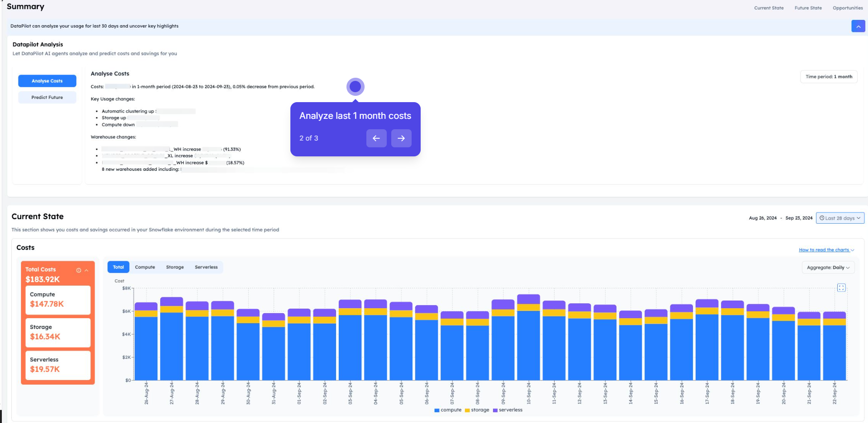Click the Current State section heading

coord(38,216)
